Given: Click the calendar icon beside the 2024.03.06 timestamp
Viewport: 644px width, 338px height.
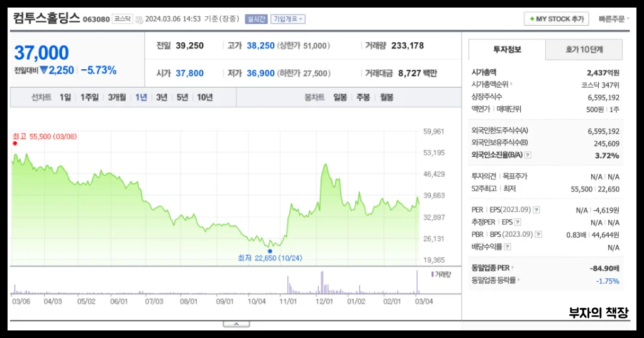Looking at the screenshot, I should (x=139, y=20).
